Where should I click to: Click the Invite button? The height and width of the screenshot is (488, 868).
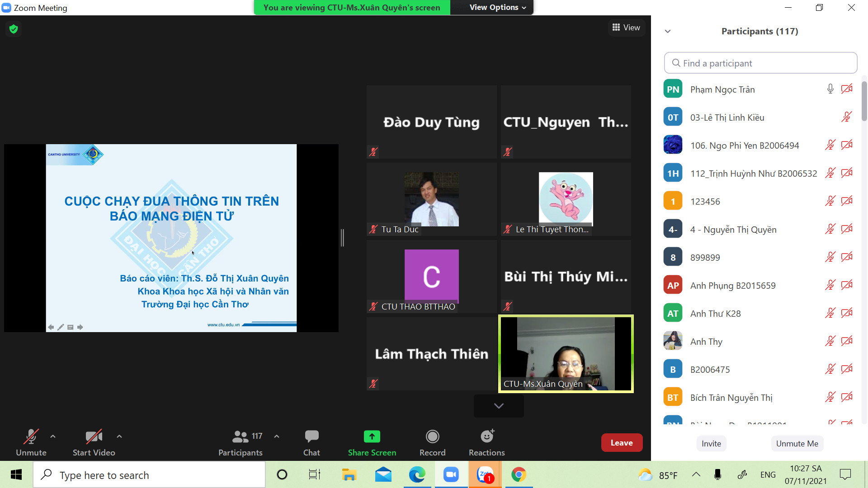pos(711,443)
